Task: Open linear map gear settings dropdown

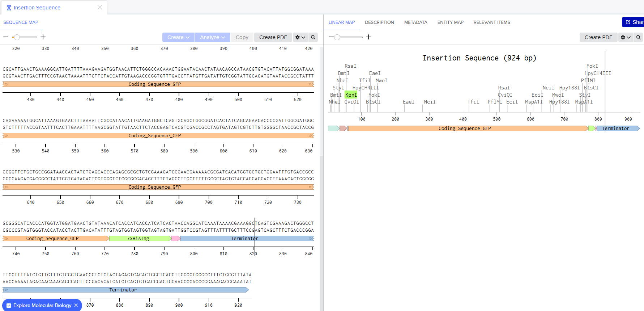Action: point(626,37)
